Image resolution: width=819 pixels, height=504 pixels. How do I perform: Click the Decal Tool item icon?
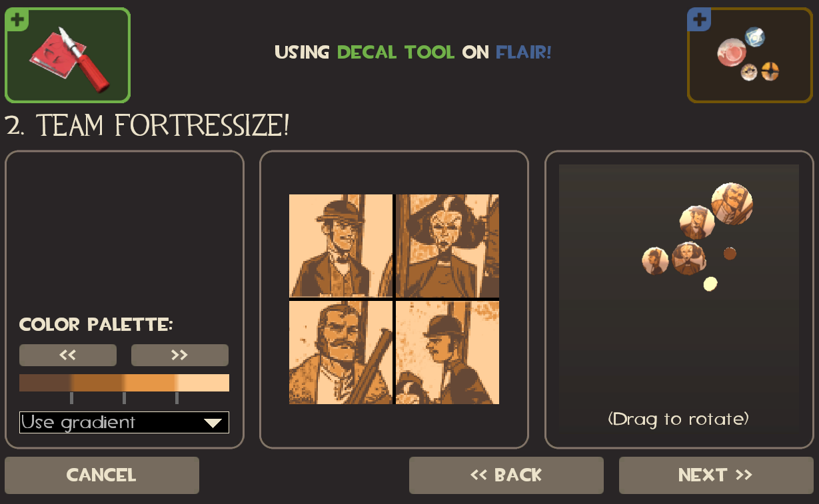(x=68, y=55)
